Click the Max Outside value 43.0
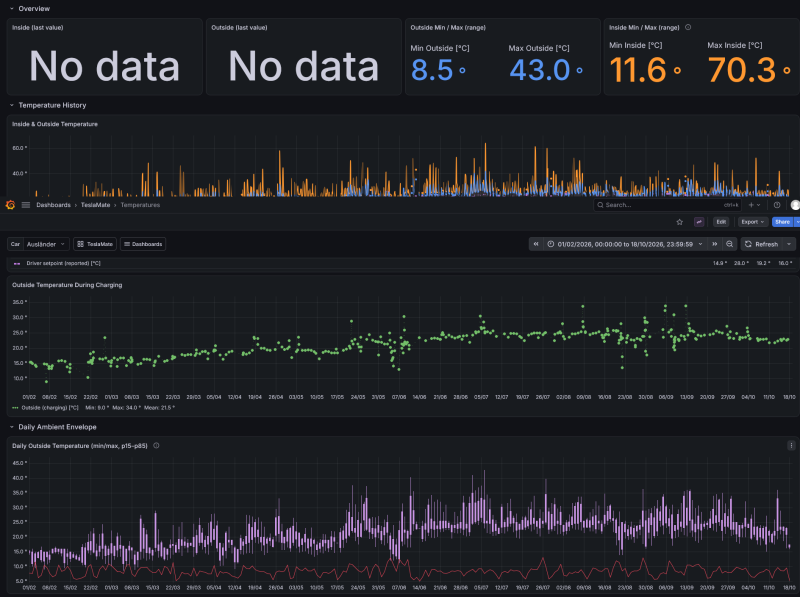Viewport: 800px width, 597px height. 546,70
